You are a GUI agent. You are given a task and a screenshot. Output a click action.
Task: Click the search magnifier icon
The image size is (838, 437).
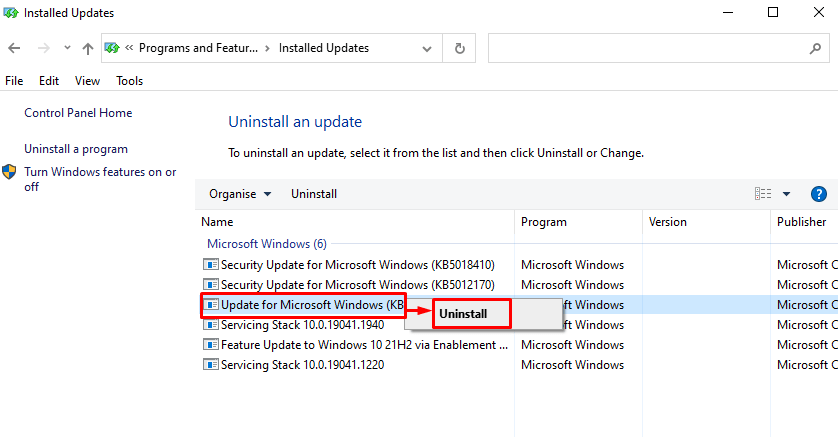(x=815, y=49)
